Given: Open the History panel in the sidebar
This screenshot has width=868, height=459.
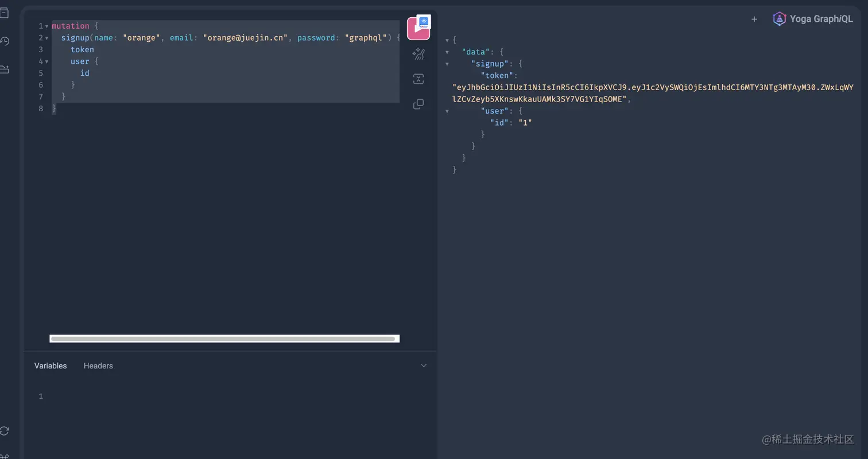Looking at the screenshot, I should point(5,41).
